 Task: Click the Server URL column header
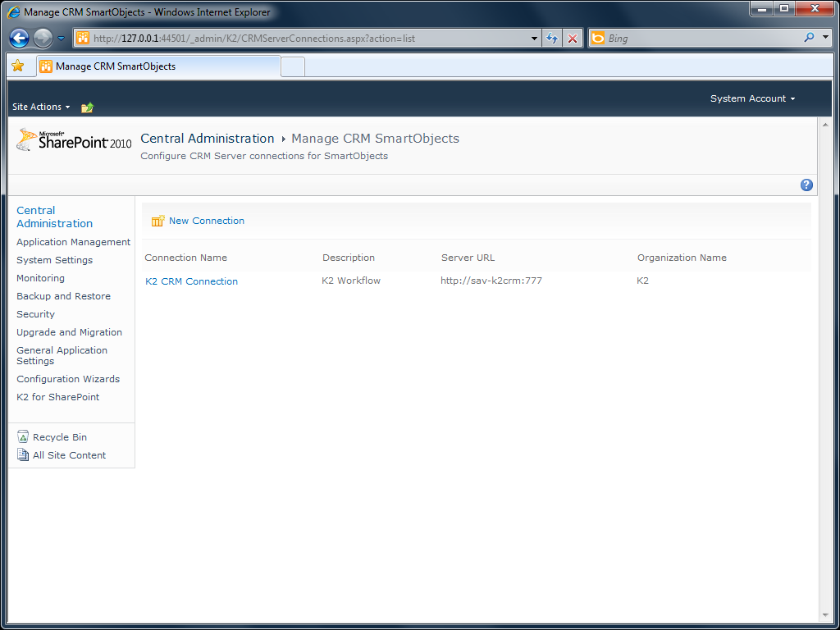[x=468, y=258]
